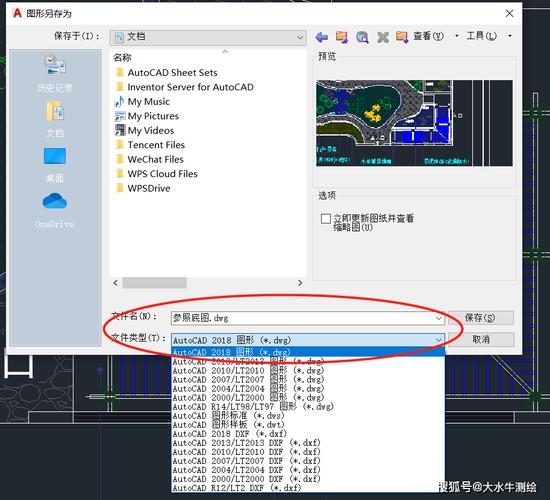Choose AutoCAD 2018 图形 (*.dwg) highlighted option
Screen dimensions: 550x500
[308, 352]
